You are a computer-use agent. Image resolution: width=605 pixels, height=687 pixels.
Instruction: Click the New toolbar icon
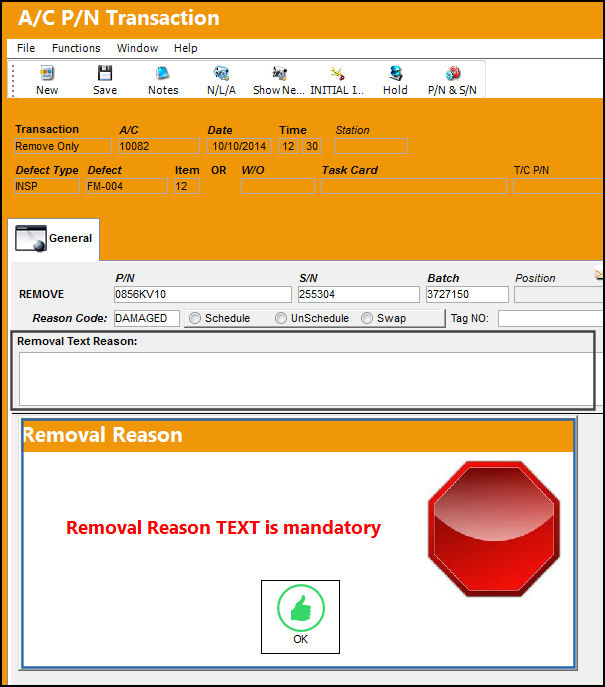click(x=47, y=73)
